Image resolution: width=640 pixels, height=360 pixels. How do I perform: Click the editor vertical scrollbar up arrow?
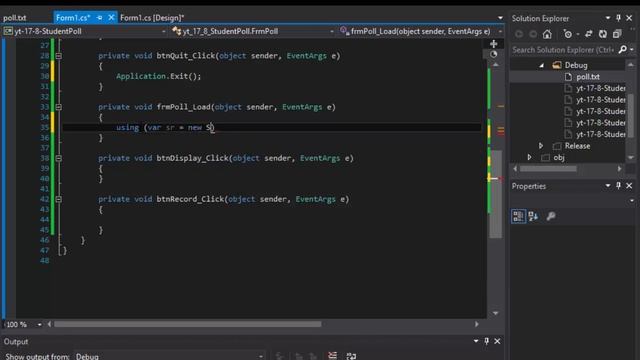(496, 65)
